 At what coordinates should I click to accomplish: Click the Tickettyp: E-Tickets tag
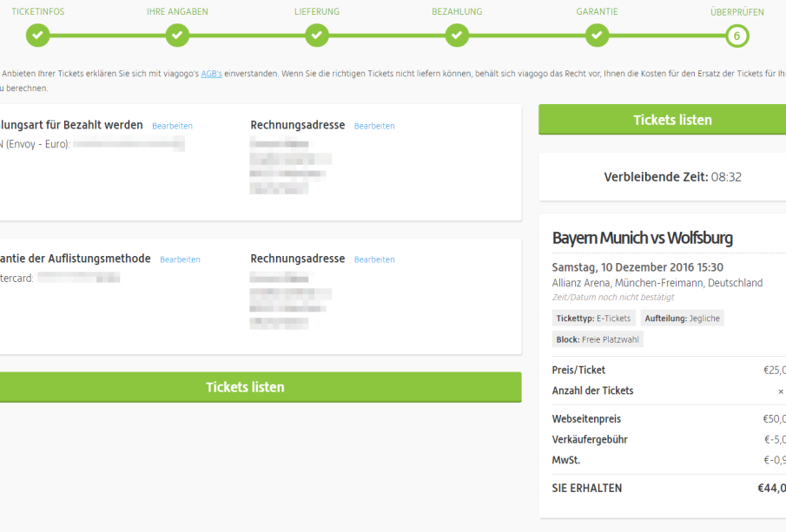click(x=593, y=319)
